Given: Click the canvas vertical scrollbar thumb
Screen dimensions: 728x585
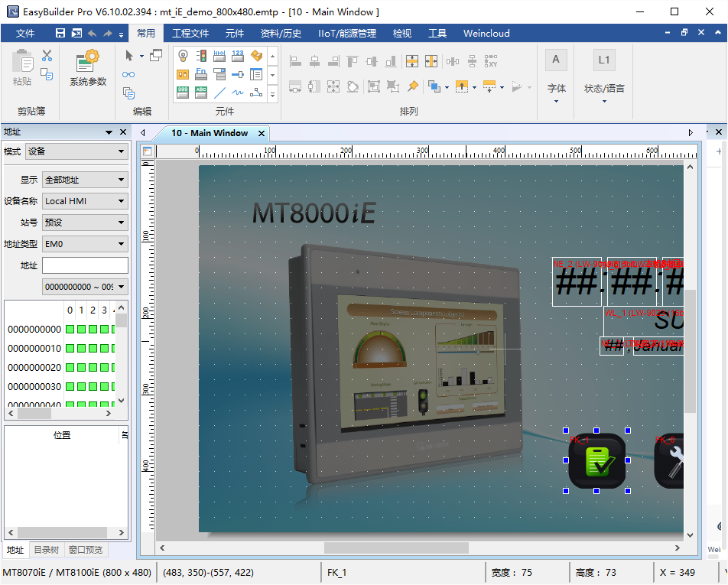Looking at the screenshot, I should click(x=691, y=351).
